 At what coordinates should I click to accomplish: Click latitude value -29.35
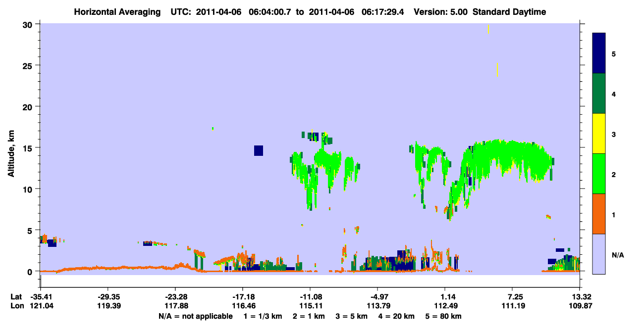click(x=108, y=297)
